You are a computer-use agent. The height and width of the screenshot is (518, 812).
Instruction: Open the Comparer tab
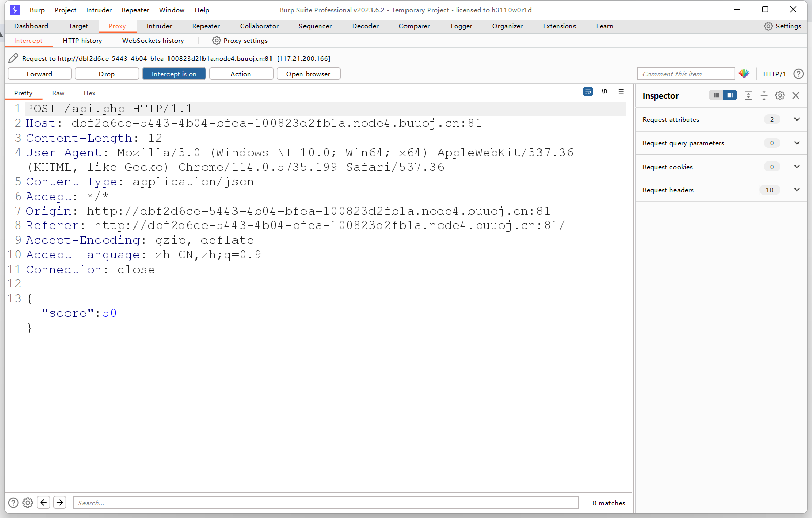[414, 26]
